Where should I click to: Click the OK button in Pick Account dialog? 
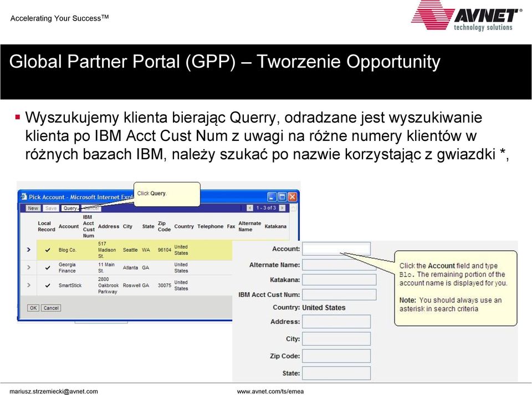(x=33, y=308)
